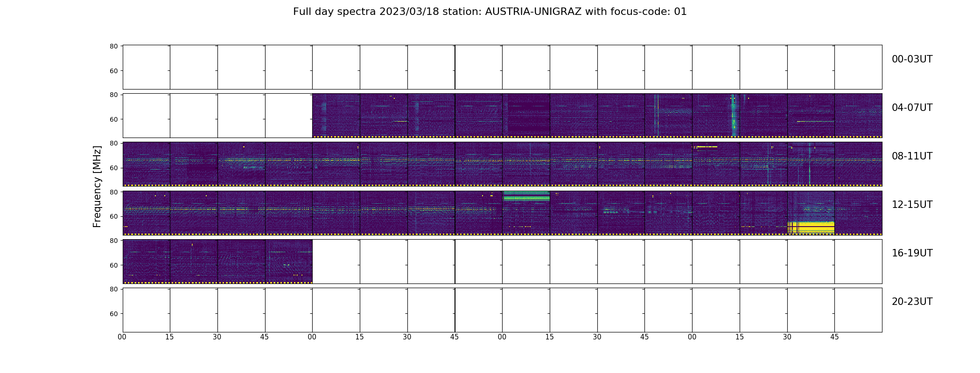Screen dimensions: 980x373
Task: Select the "08-11UT" row label
Action: (x=912, y=156)
